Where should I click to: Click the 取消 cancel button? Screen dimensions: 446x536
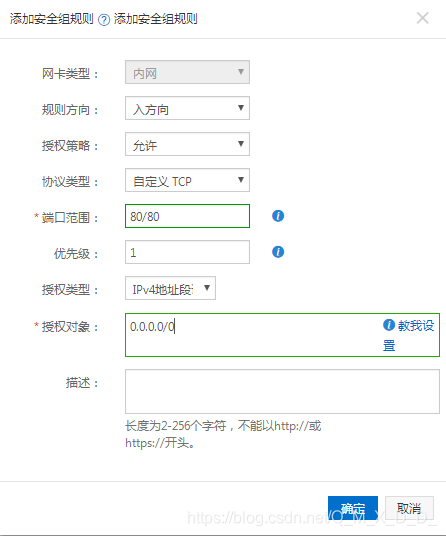click(x=409, y=508)
